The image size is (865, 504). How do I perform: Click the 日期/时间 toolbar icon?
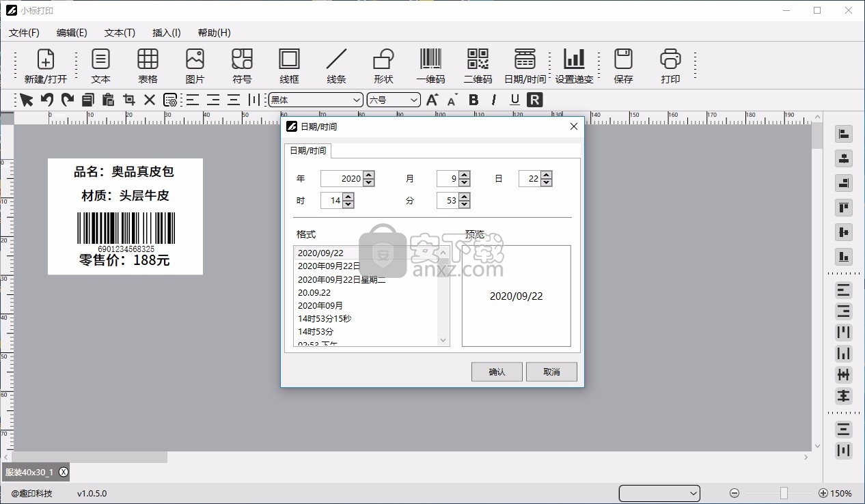(525, 66)
